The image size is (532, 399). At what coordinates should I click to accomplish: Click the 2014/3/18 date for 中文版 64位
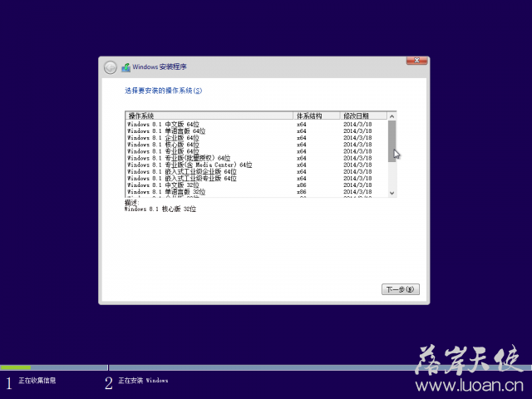(x=357, y=125)
